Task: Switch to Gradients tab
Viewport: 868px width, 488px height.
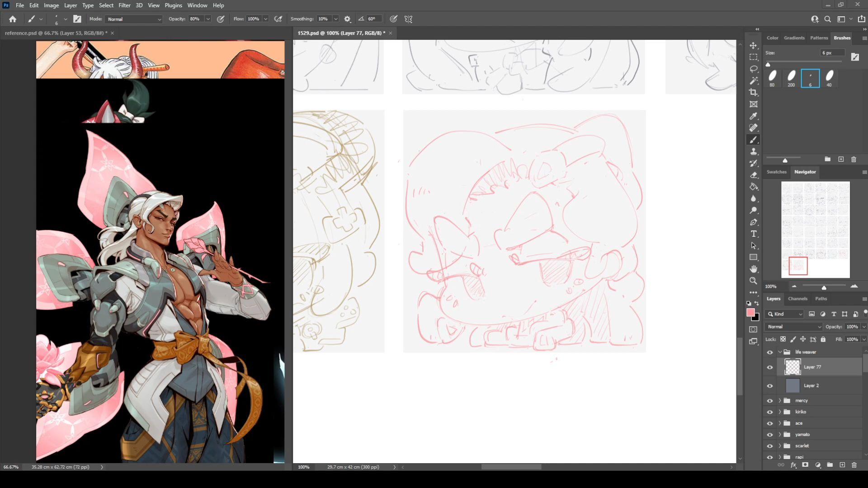Action: click(x=794, y=38)
